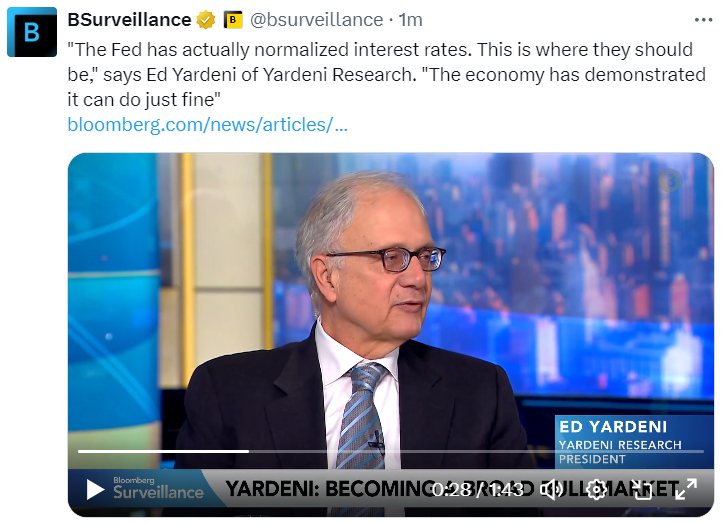The width and height of the screenshot is (727, 523).
Task: Open the bloomberg.com news article link
Action: 208,125
